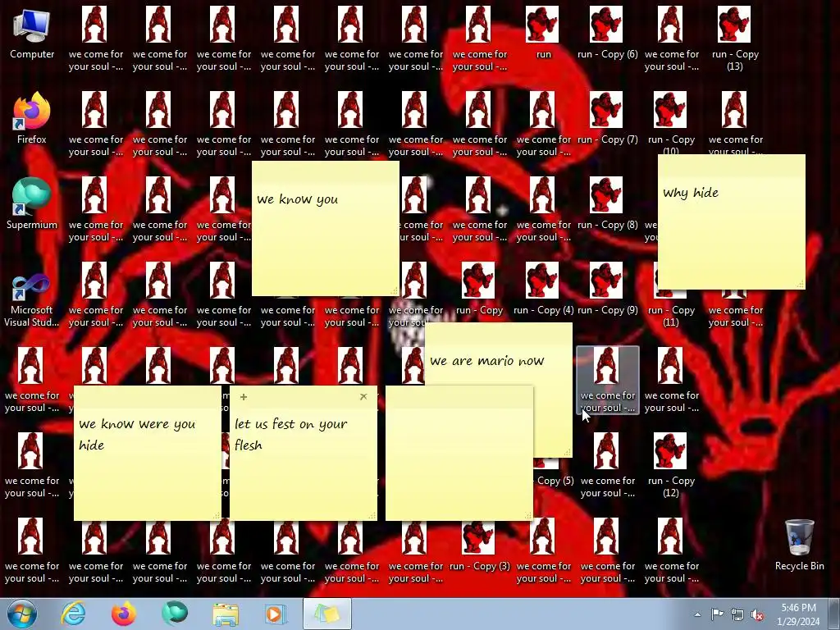Screen dimensions: 840x630
Task: Select the file icon named 'run'
Action: pos(543,33)
